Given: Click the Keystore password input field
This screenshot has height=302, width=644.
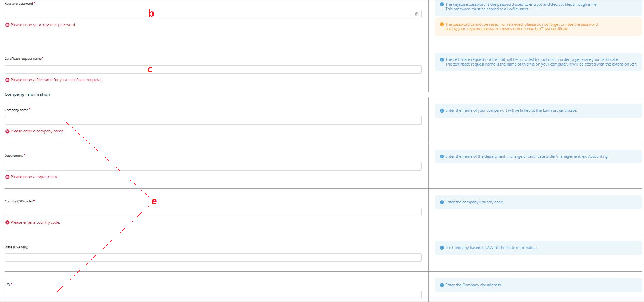Looking at the screenshot, I should click(210, 14).
